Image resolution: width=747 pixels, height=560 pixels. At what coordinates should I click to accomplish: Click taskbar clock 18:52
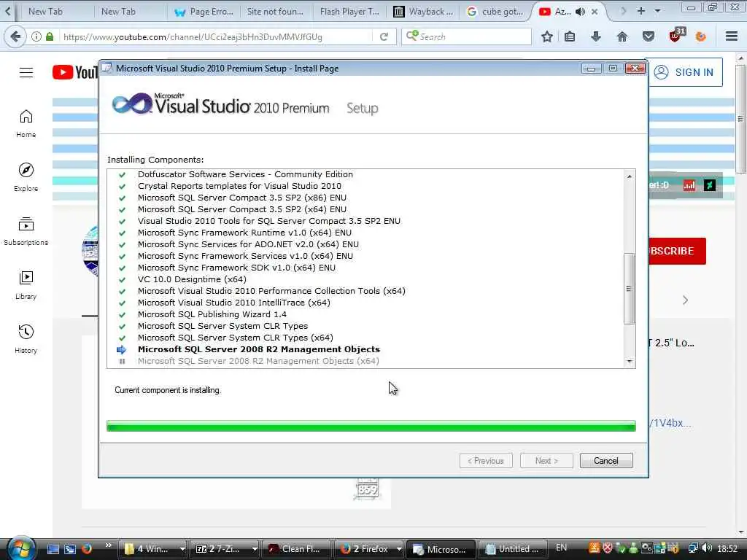727,549
